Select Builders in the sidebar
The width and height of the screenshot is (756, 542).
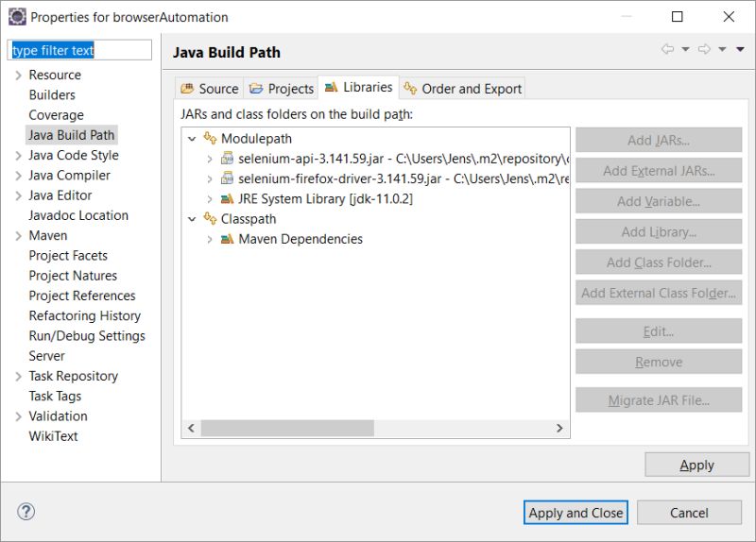click(52, 95)
